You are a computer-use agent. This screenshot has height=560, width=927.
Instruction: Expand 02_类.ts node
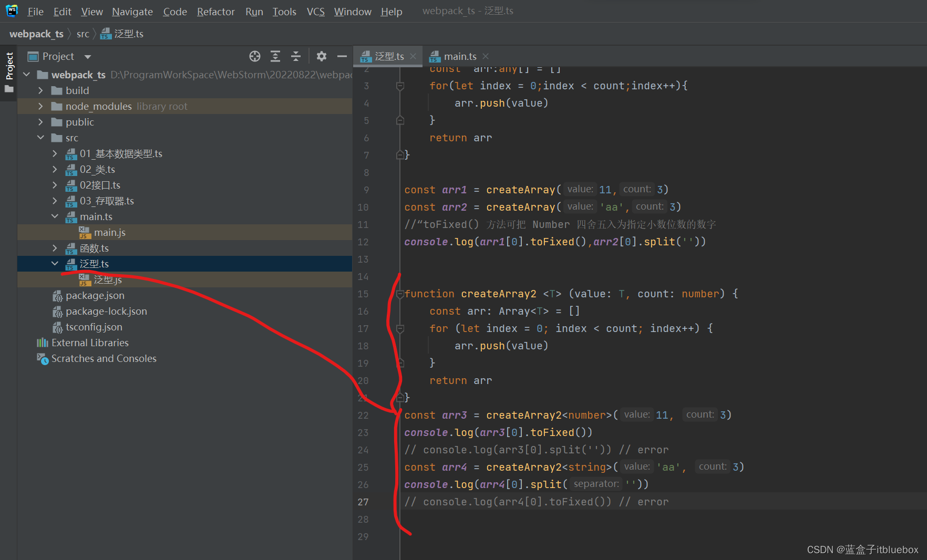coord(55,169)
